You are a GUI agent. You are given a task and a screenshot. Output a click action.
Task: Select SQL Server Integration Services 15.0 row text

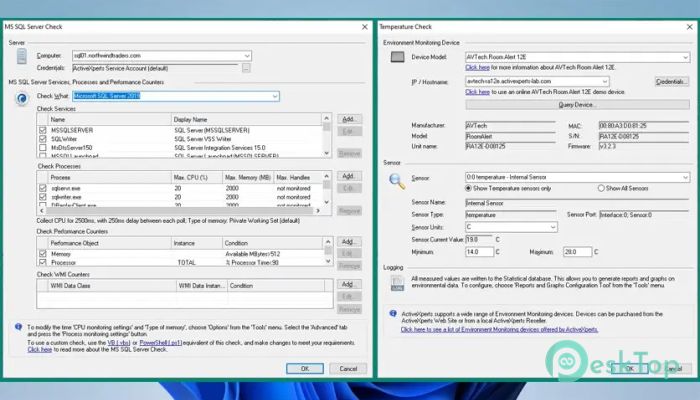[x=220, y=147]
